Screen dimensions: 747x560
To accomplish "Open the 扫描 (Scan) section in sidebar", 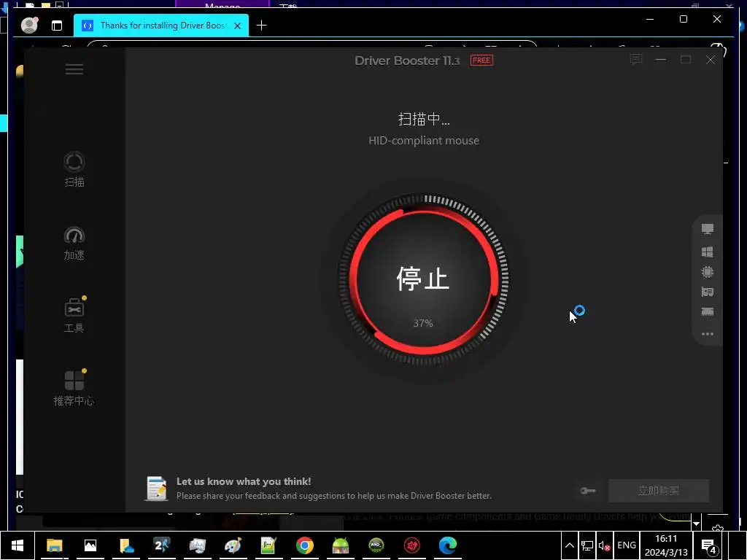I will pyautogui.click(x=74, y=169).
